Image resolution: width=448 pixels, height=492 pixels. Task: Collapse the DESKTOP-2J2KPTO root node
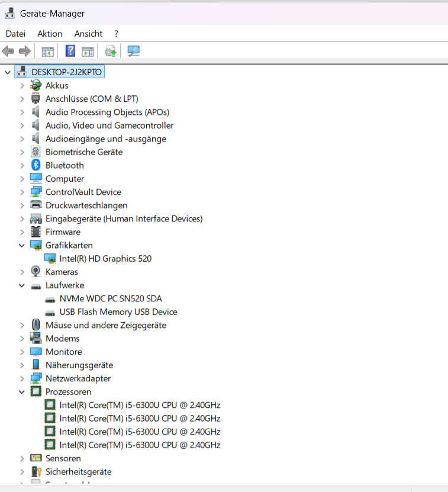tap(8, 72)
